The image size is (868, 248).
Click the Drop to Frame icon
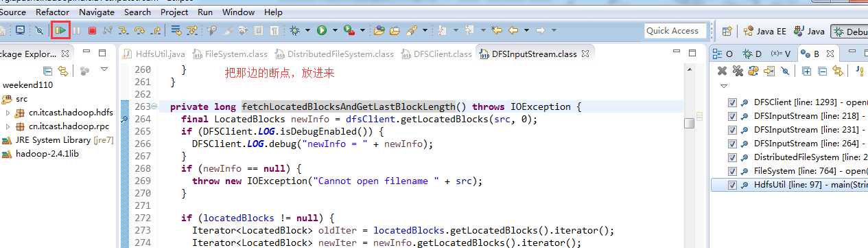[176, 30]
